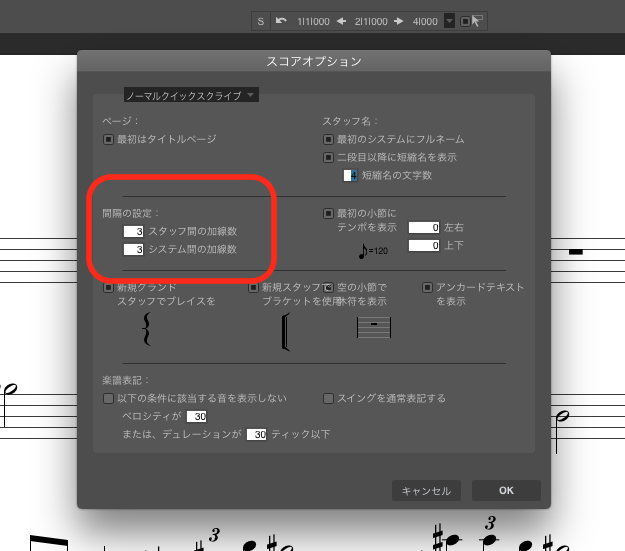Click the OK button

coord(506,491)
